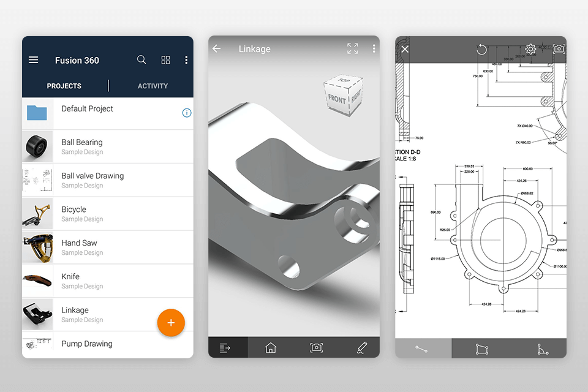Open the hamburger menu in Fusion 360
Screen dimensions: 588x392
34,60
